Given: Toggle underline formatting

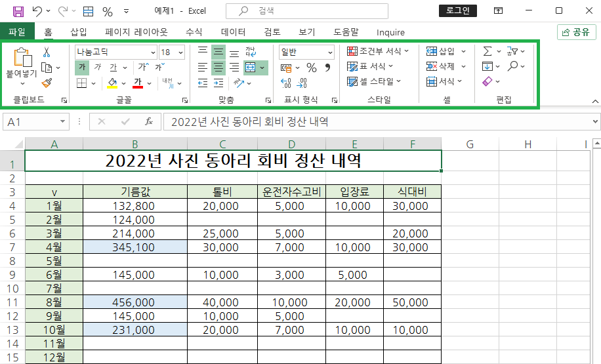Looking at the screenshot, I should point(114,68).
